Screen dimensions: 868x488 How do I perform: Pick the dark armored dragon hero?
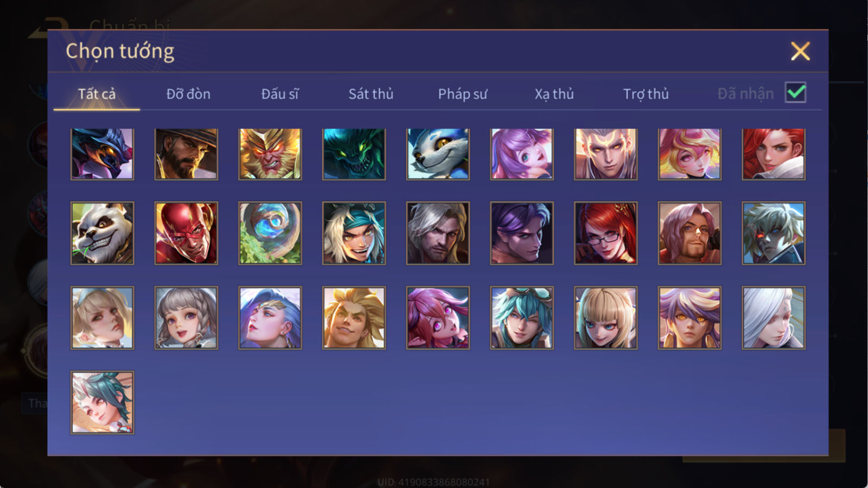[102, 154]
